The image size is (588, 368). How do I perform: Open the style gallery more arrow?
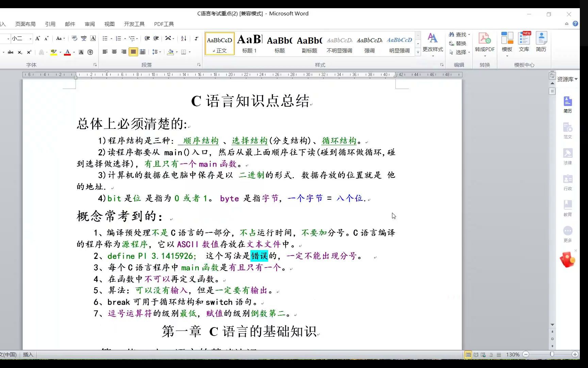[418, 52]
